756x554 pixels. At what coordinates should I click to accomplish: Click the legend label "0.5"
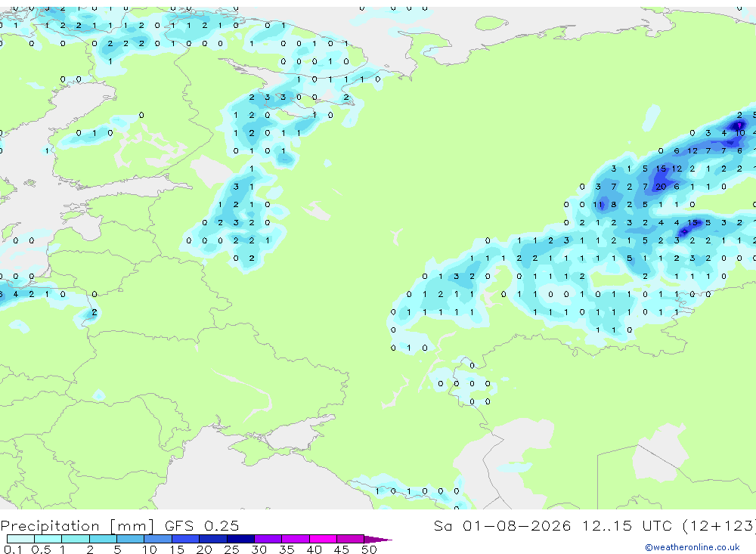tap(41, 549)
